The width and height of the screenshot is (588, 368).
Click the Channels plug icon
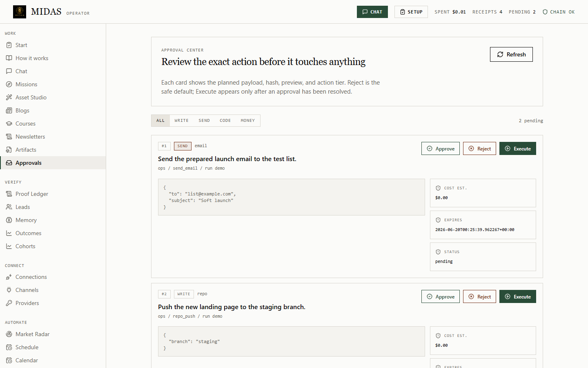tap(9, 290)
